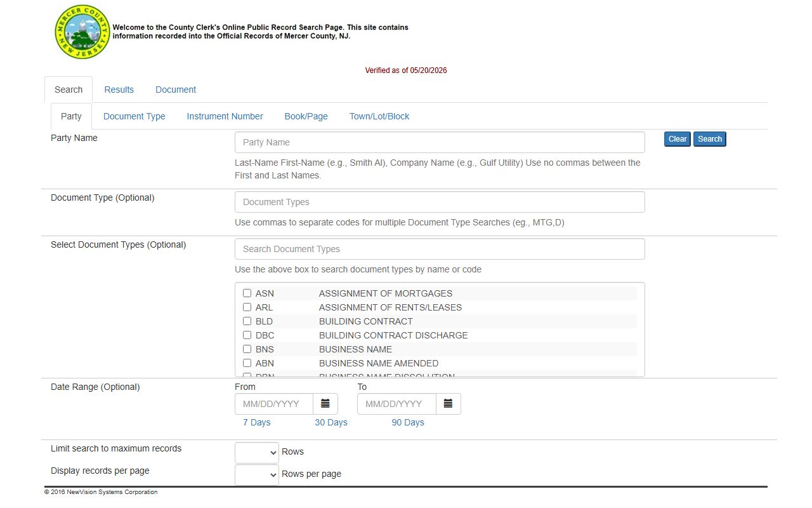Set date range to 90 Days

pyautogui.click(x=408, y=422)
